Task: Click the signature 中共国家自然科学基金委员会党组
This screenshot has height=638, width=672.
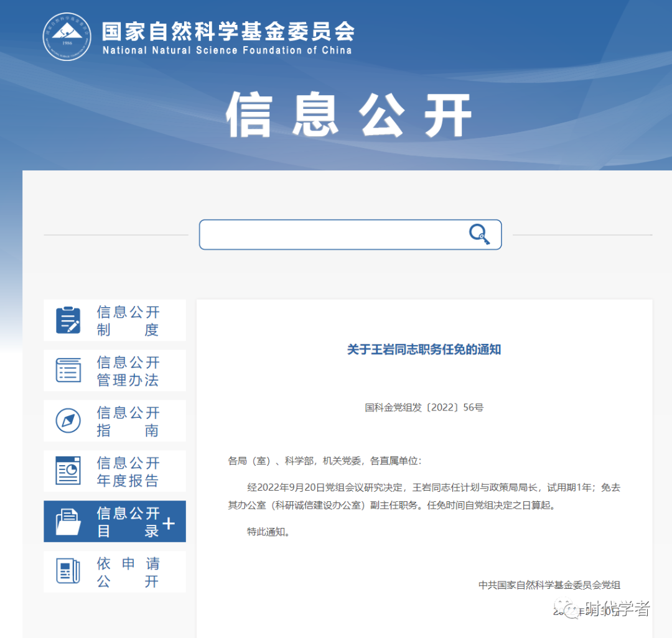Action: 549,585
